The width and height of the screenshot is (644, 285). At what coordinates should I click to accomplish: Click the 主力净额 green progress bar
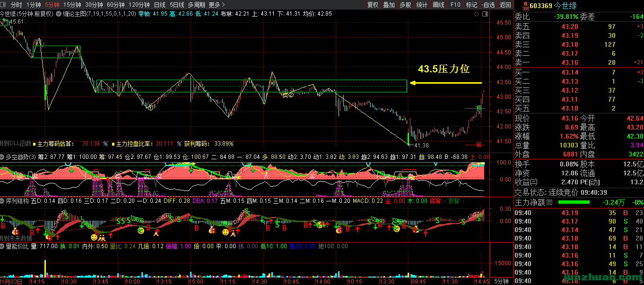click(x=574, y=202)
